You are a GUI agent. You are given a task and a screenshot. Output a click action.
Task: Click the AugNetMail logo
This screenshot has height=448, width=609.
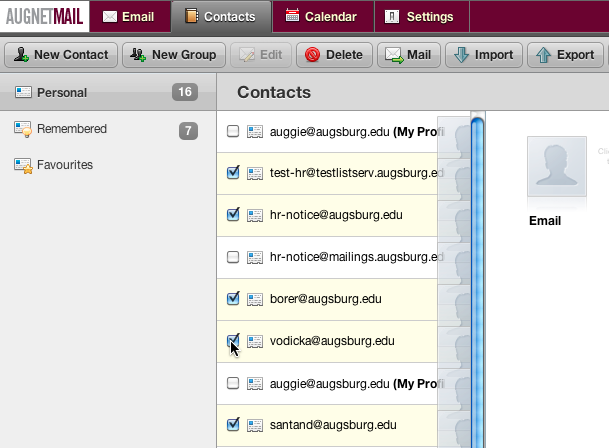click(45, 16)
